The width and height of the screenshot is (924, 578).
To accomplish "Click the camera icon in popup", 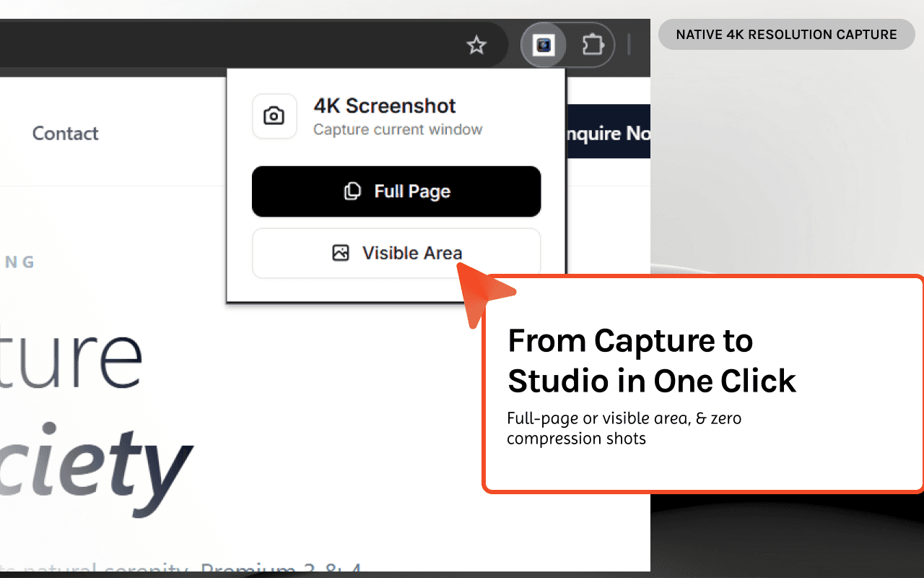I will [x=274, y=116].
